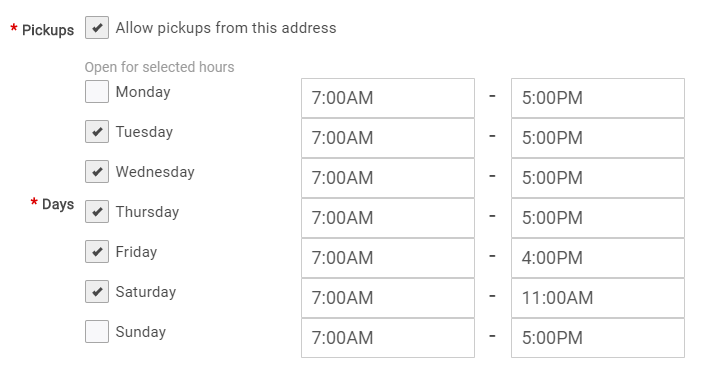This screenshot has width=704, height=370.
Task: Select Tuesday's opening time field
Action: coord(388,138)
